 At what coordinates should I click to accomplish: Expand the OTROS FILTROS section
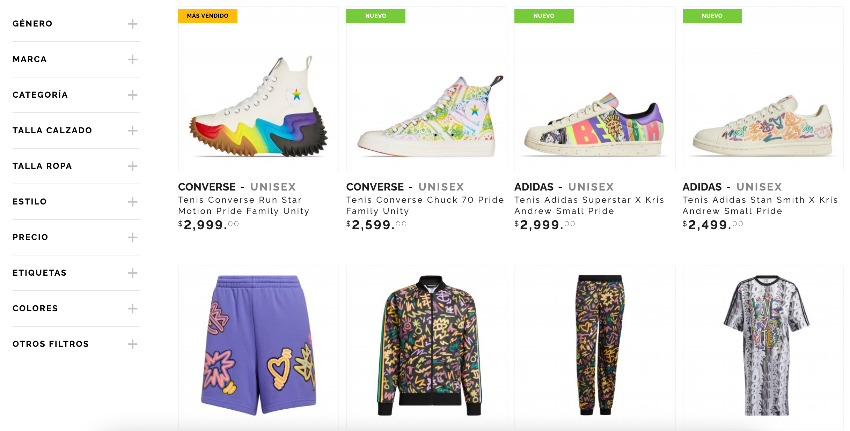132,344
